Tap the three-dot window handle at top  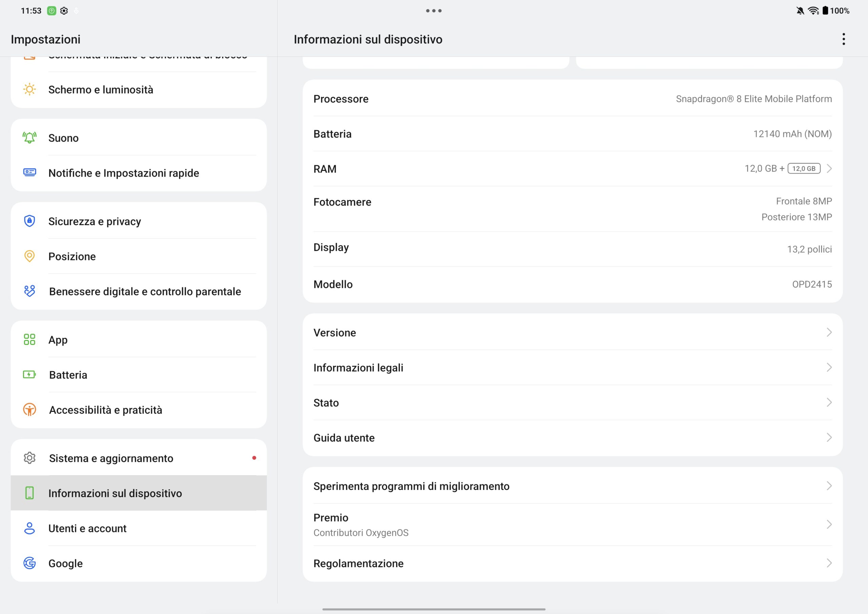pos(434,11)
